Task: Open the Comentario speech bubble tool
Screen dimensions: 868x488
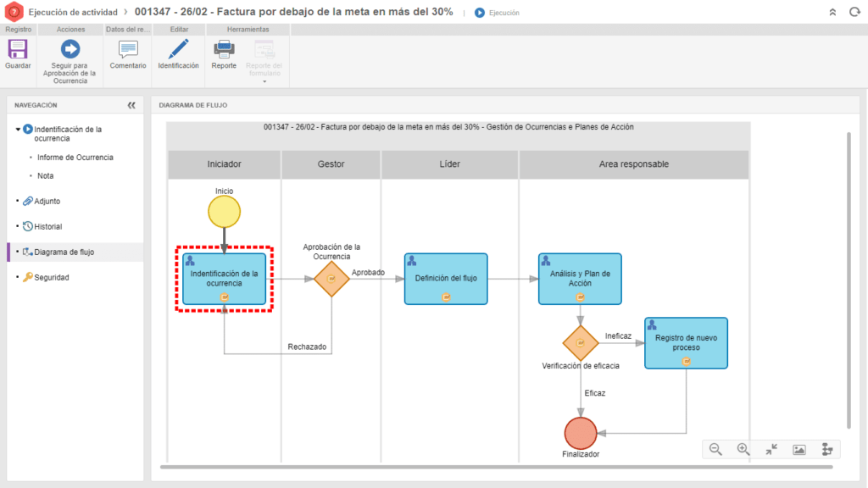Action: pos(128,50)
